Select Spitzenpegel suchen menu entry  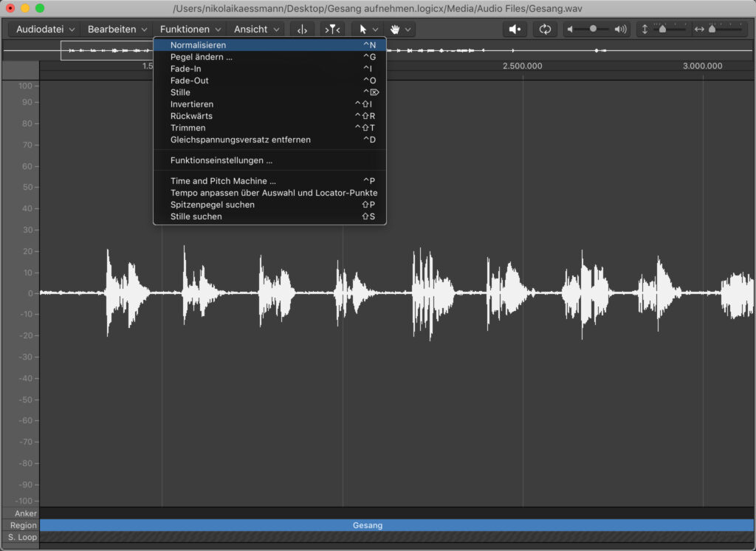click(x=269, y=205)
